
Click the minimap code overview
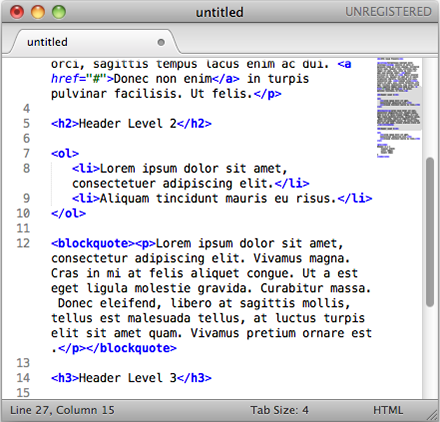(399, 108)
